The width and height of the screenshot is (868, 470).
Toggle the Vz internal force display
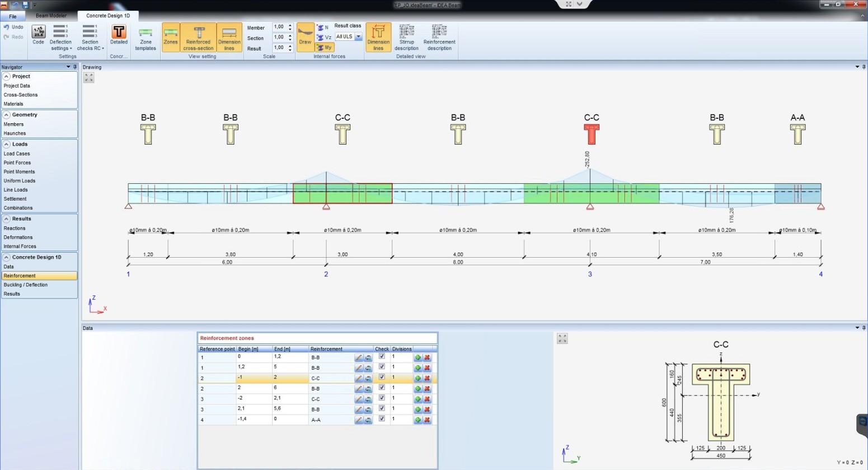pyautogui.click(x=324, y=38)
